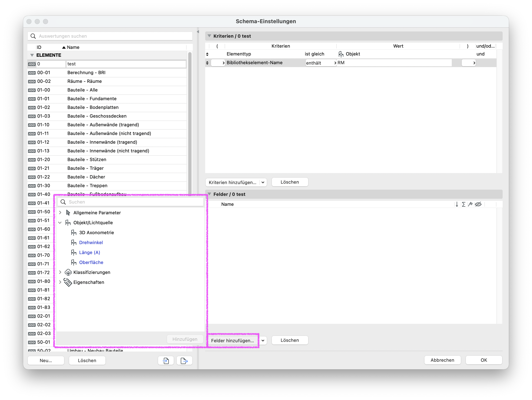
Task: Expand the Klassifizierungen group
Action: (60, 272)
